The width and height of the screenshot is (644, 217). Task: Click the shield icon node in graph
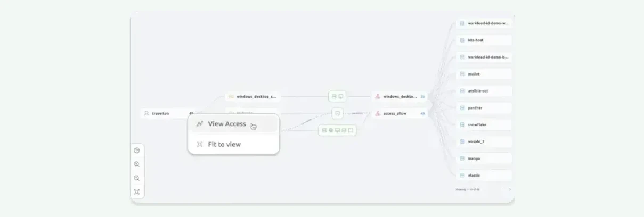pyautogui.click(x=337, y=113)
